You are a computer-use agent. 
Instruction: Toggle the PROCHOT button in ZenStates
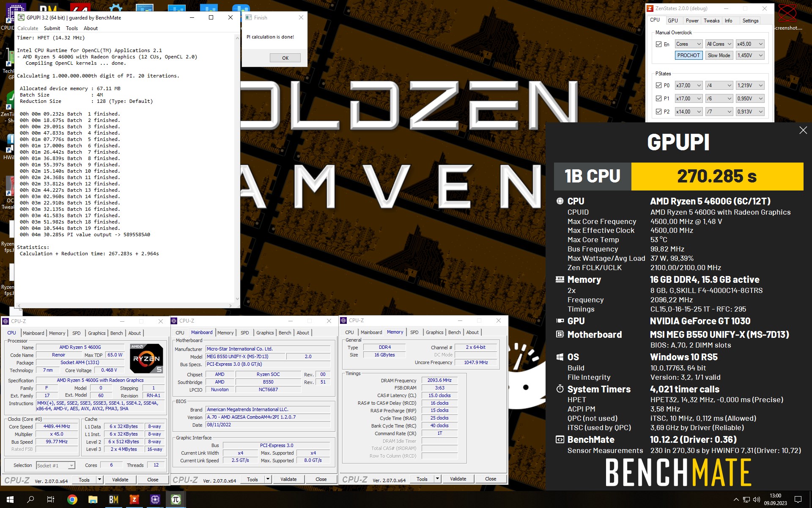pos(689,55)
